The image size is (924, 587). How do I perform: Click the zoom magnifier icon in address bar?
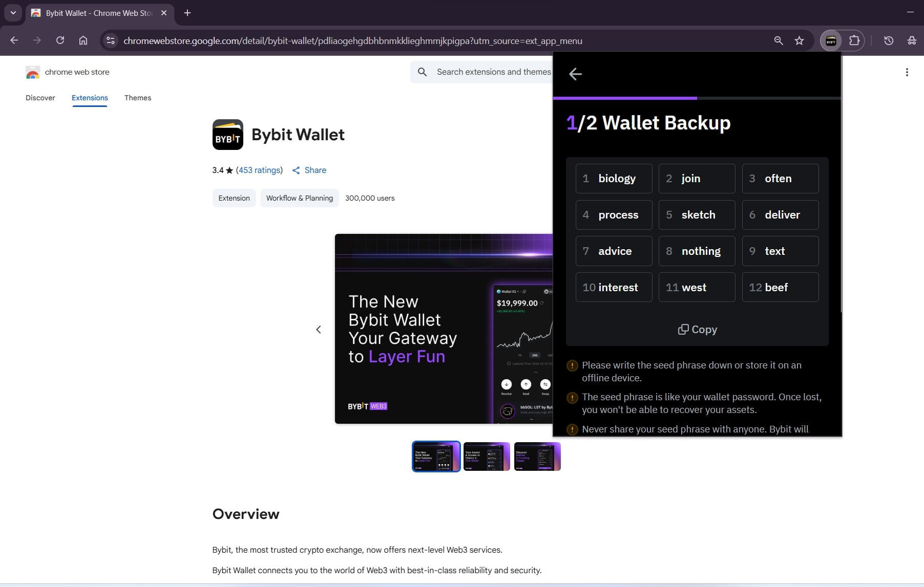[x=778, y=41]
